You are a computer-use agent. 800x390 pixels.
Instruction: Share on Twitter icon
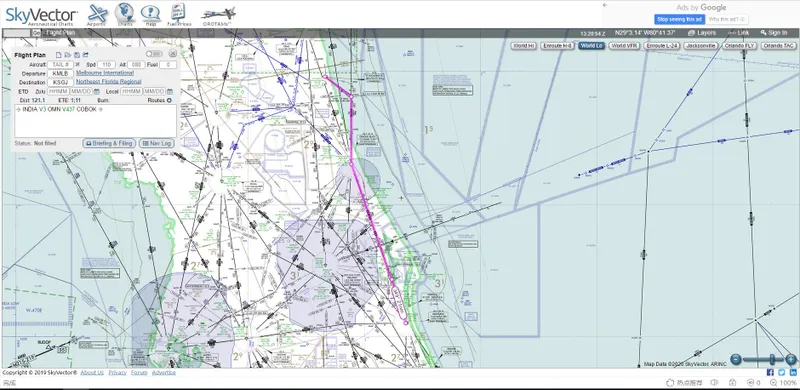pos(782,372)
